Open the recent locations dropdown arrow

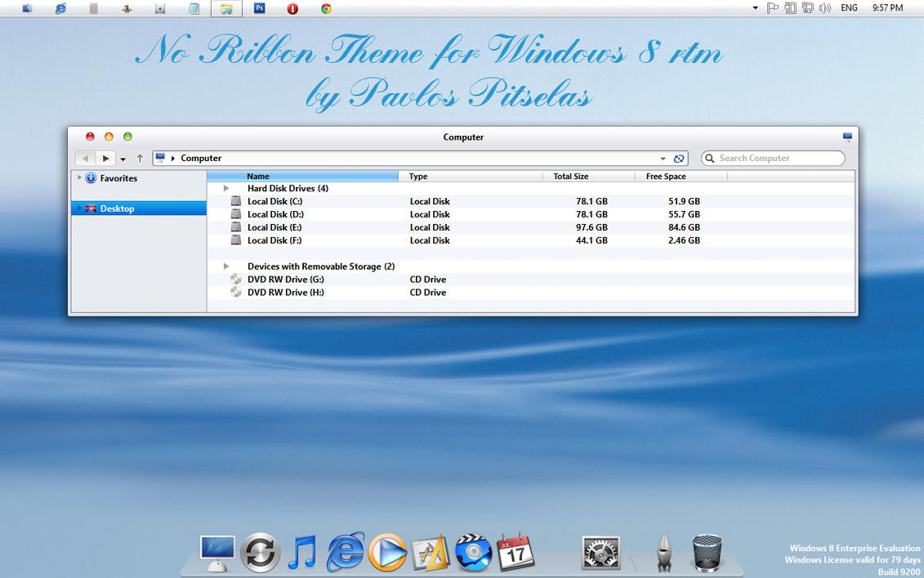click(123, 159)
